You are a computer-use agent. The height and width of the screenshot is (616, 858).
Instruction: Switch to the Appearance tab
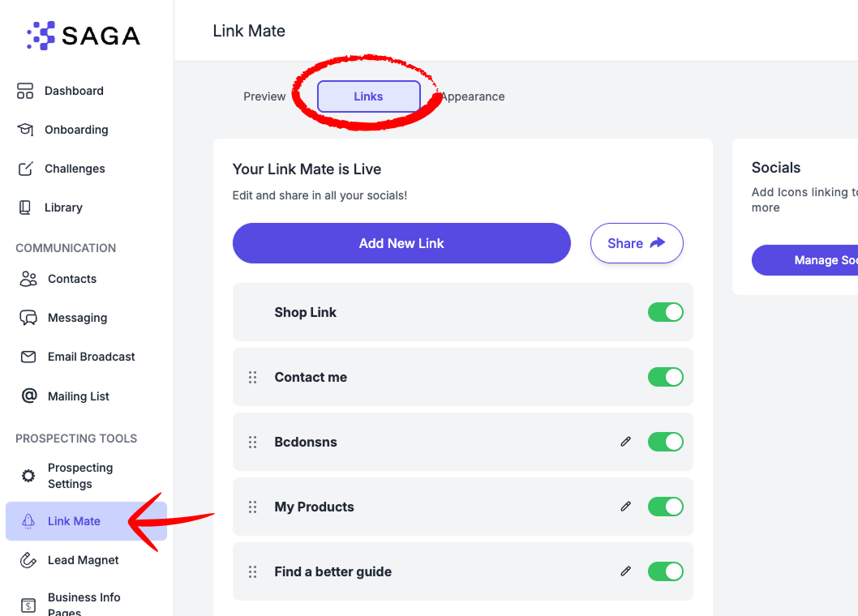click(473, 96)
